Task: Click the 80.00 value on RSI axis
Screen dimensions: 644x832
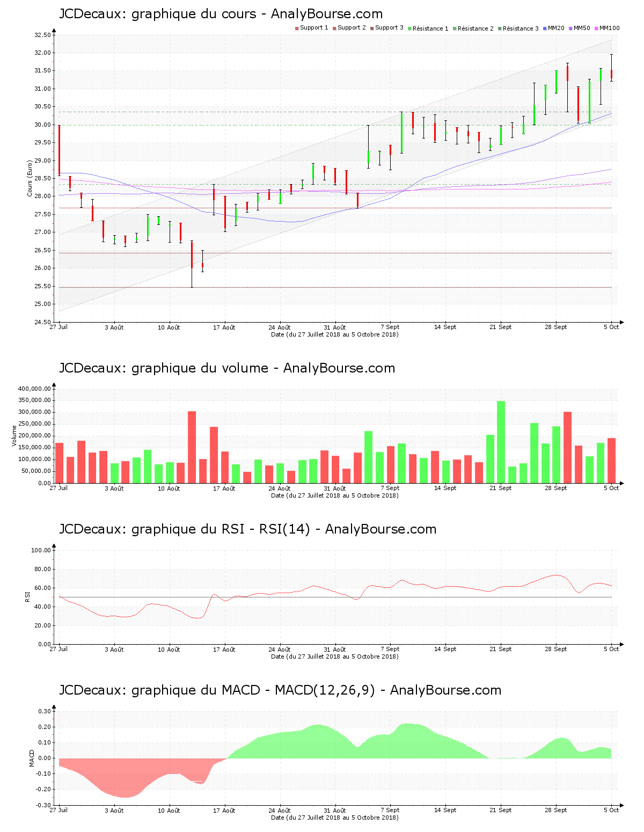Action: 42,569
